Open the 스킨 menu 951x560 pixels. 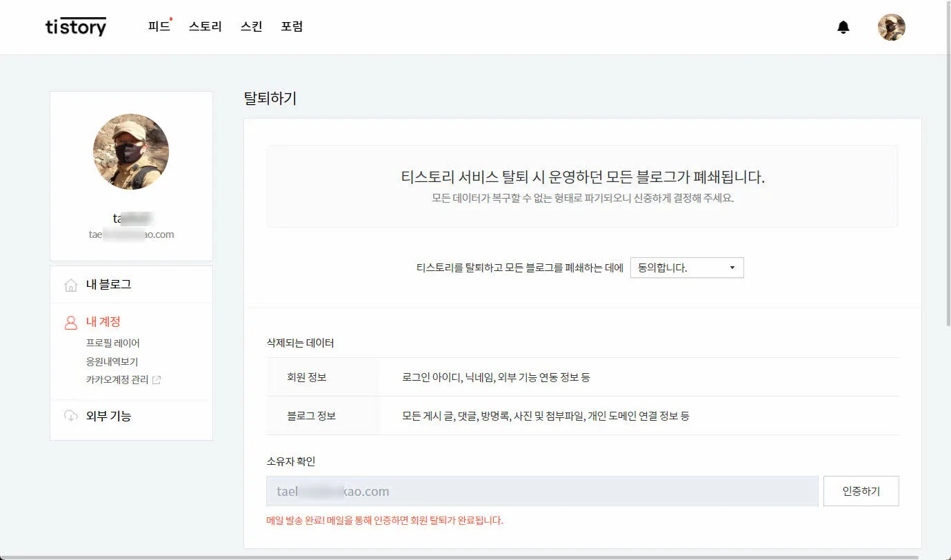(x=251, y=27)
